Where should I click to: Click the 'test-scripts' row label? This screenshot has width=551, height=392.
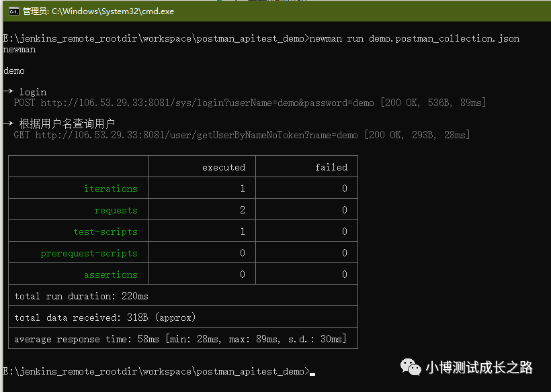[x=105, y=232]
